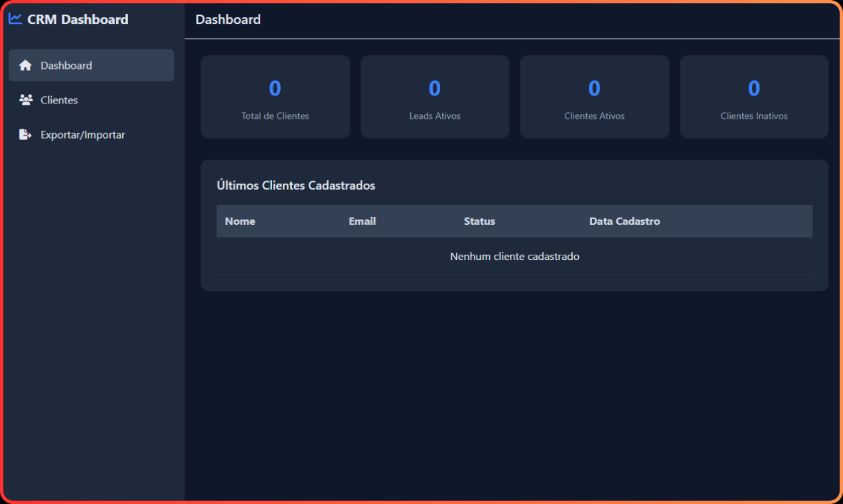Image resolution: width=843 pixels, height=504 pixels.
Task: Click the chart icon beside CRM Dashboard title
Action: pos(15,19)
